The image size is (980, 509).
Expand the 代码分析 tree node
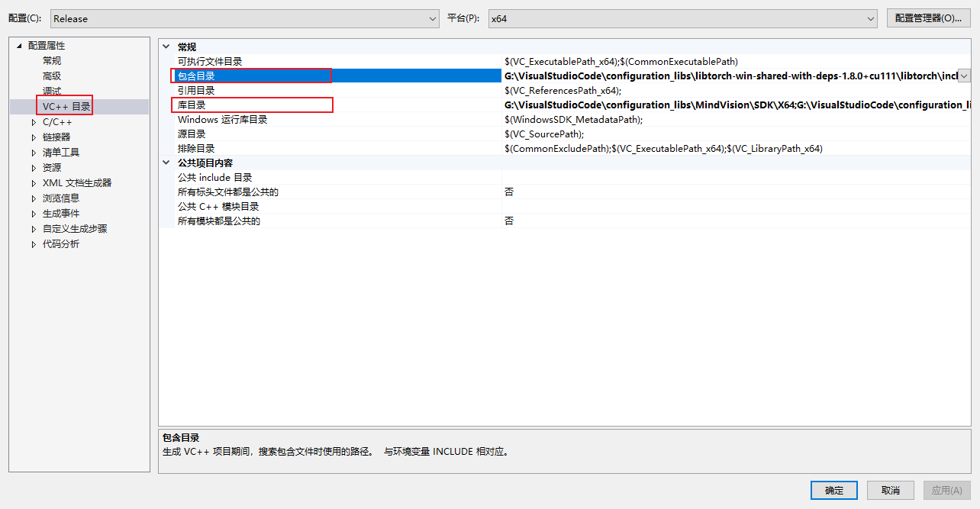click(34, 244)
